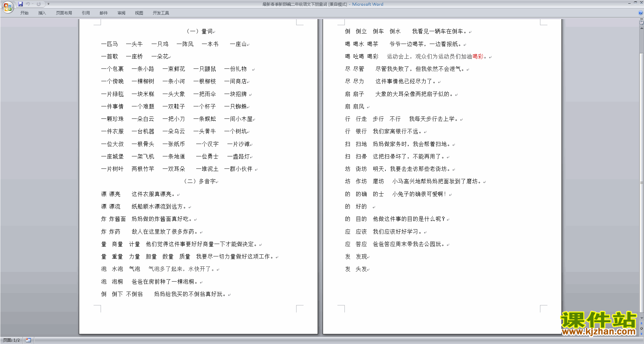Screen dimensions: 644x344
Task: Click the 页面: 1/2 status bar indicator
Action: coord(11,340)
